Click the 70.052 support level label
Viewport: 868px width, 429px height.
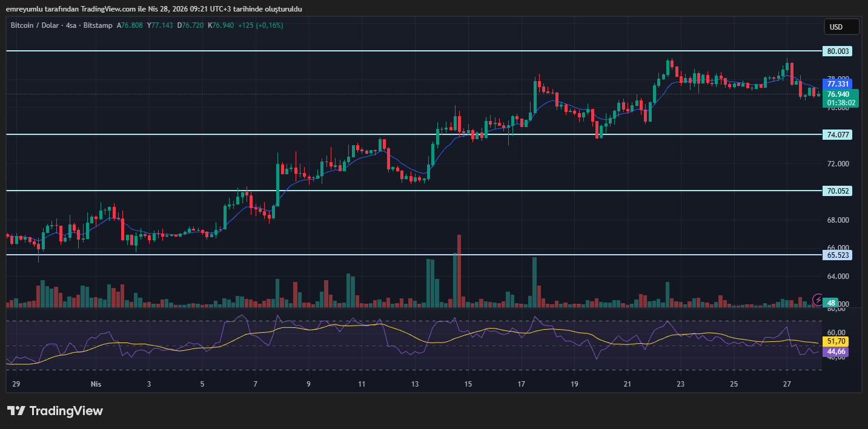pyautogui.click(x=838, y=191)
